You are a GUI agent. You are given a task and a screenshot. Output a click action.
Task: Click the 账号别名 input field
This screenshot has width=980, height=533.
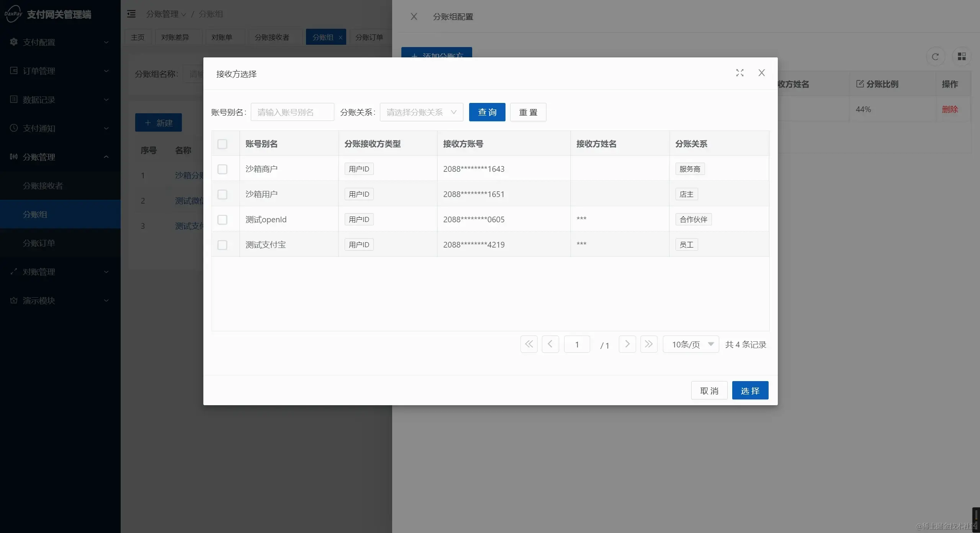(292, 112)
